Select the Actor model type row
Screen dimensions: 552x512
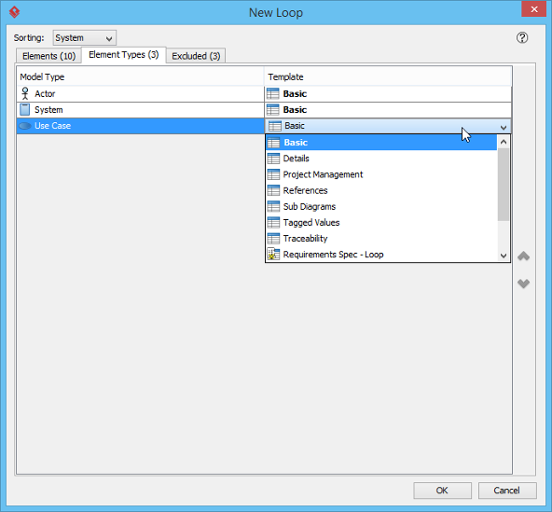click(x=140, y=94)
